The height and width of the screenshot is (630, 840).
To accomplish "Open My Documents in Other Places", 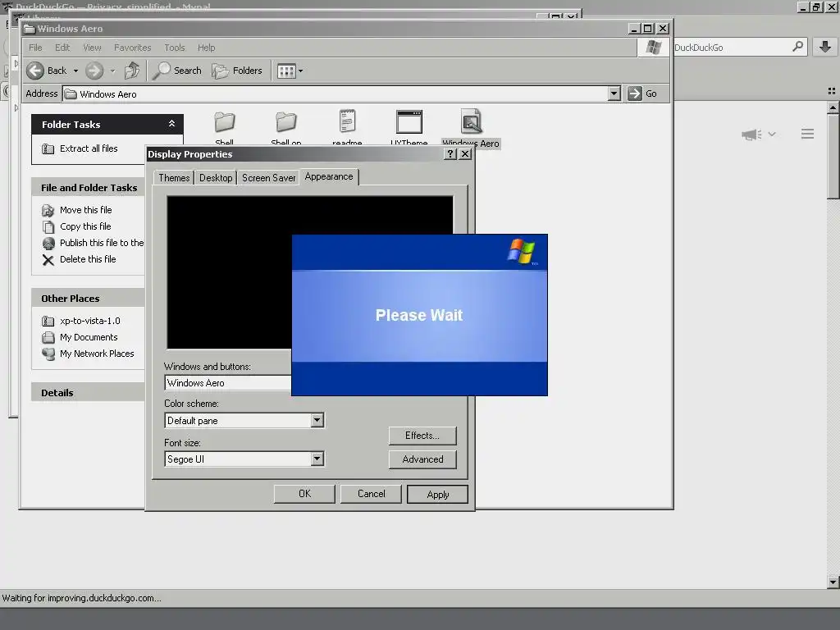I will pyautogui.click(x=89, y=337).
